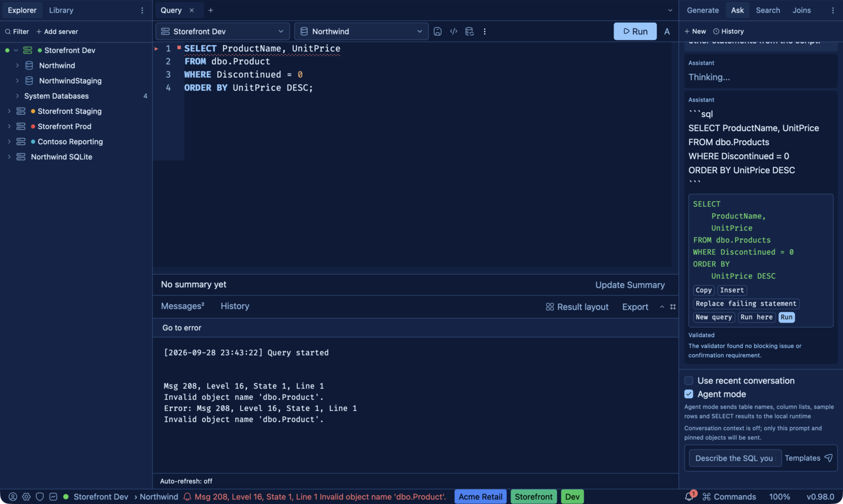Viewport: 843px width, 504px height.
Task: Expand the Contoso Reporting server
Action: coord(9,142)
